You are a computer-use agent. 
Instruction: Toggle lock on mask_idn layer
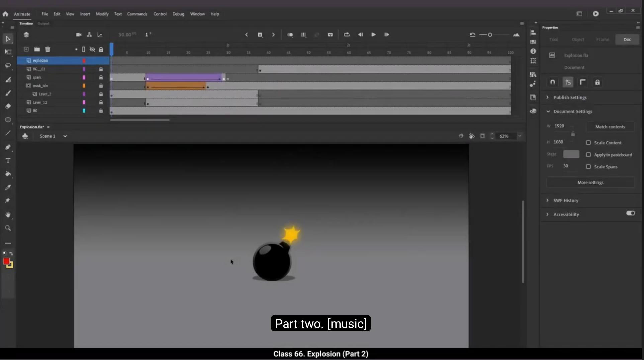[101, 86]
